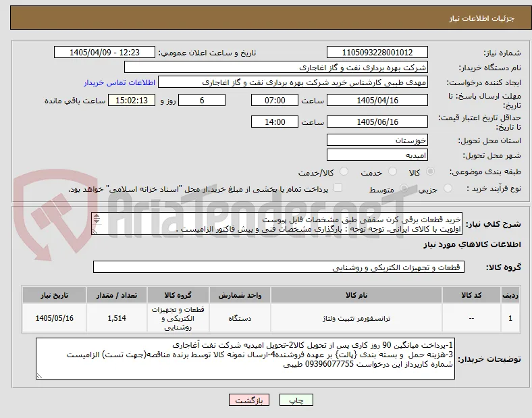Click the item code cell showing --
This screenshot has width=532, height=418.
point(471,318)
